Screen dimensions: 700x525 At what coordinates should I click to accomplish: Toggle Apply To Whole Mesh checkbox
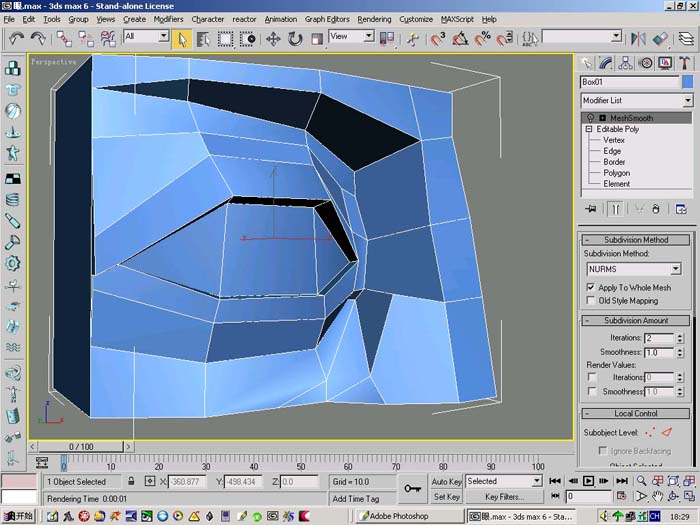click(x=591, y=287)
